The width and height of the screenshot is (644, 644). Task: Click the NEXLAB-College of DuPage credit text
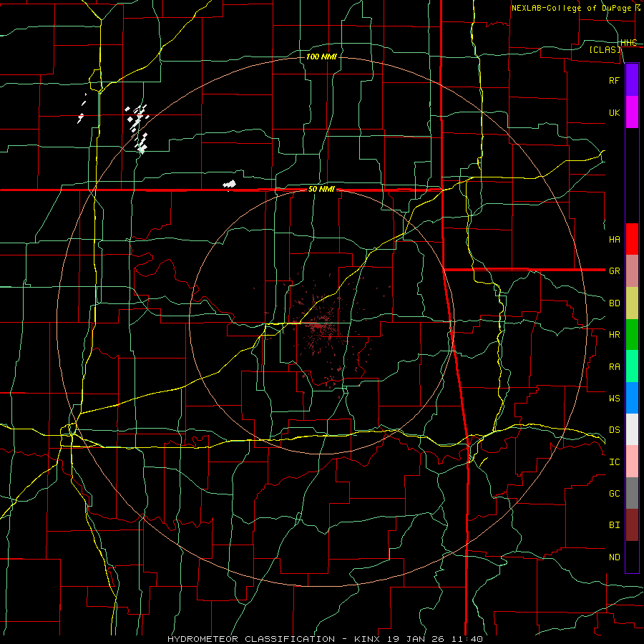click(x=576, y=8)
